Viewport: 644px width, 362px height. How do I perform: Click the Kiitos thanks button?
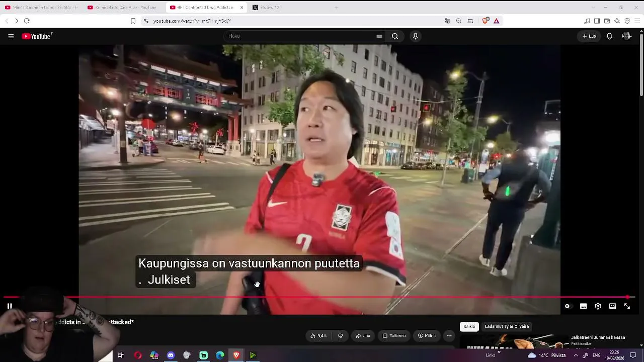click(427, 336)
